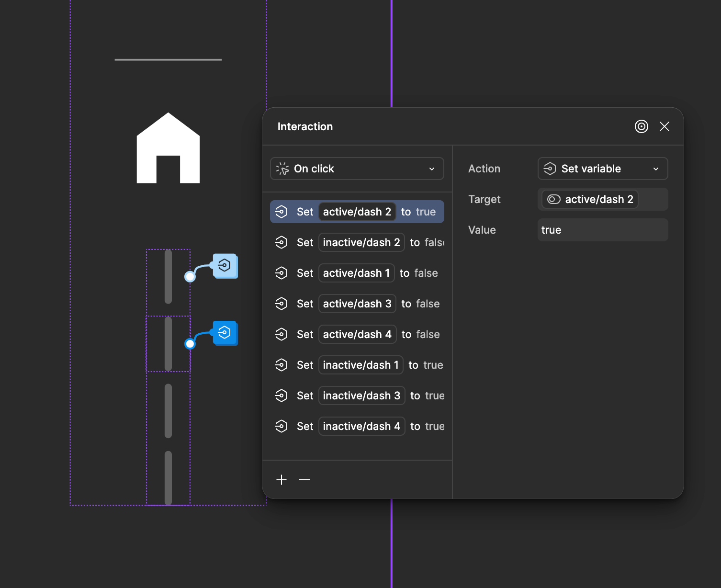
Task: Select the Set inactive/dash 2 to false row
Action: click(357, 242)
